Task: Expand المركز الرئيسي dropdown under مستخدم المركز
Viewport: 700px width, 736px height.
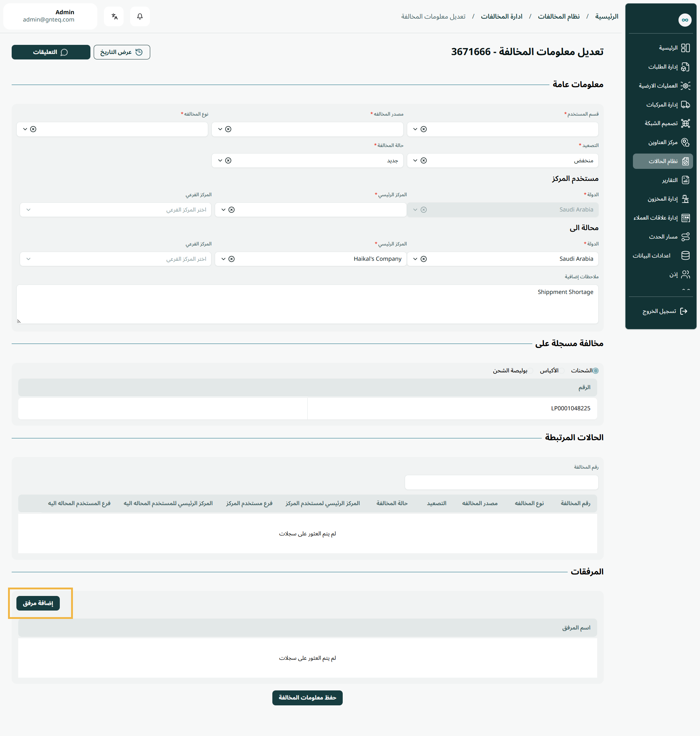Action: [x=223, y=210]
